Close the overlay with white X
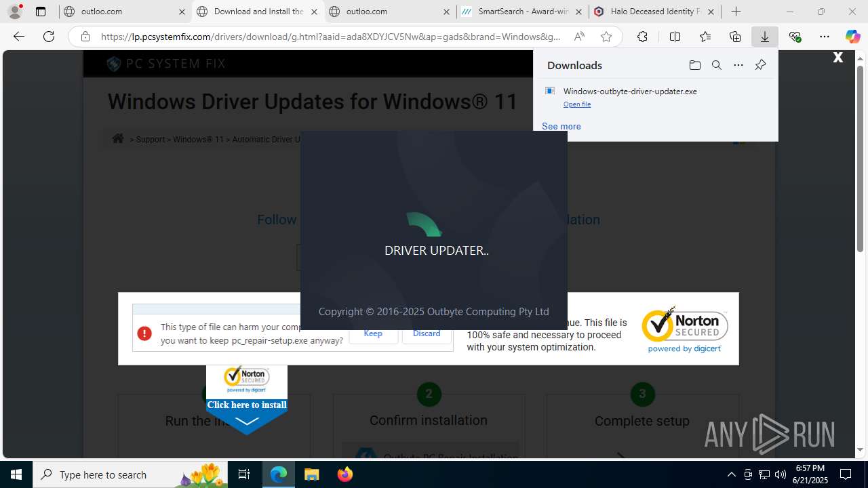The width and height of the screenshot is (868, 488). [838, 58]
